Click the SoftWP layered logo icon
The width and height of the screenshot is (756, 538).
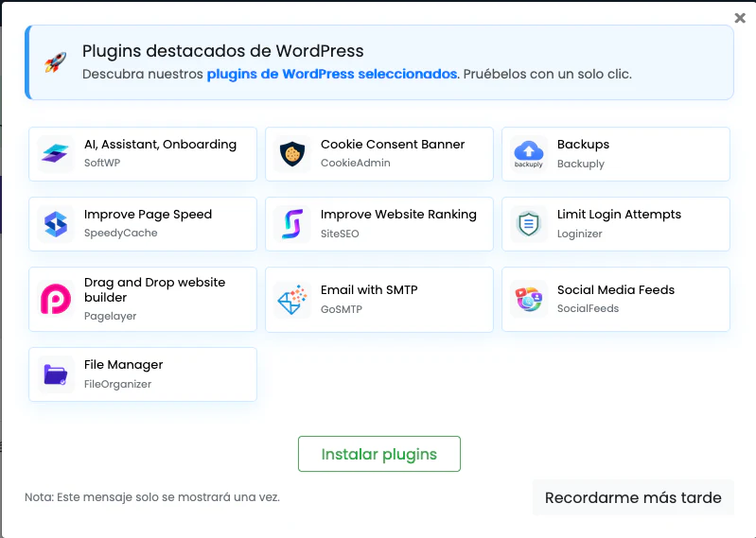click(x=56, y=154)
